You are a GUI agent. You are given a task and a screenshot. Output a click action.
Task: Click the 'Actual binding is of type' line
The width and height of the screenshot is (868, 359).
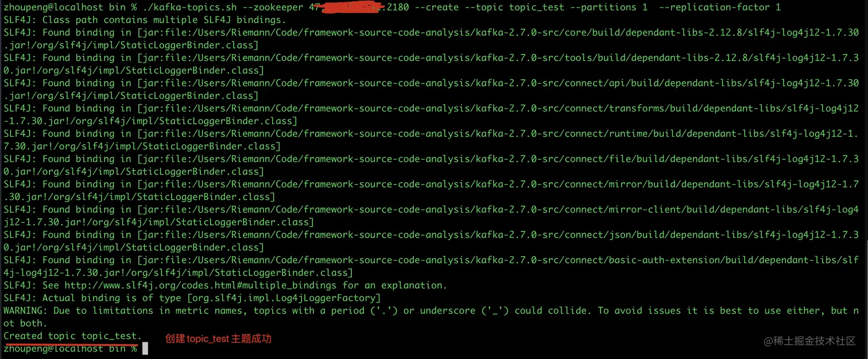[x=192, y=298]
